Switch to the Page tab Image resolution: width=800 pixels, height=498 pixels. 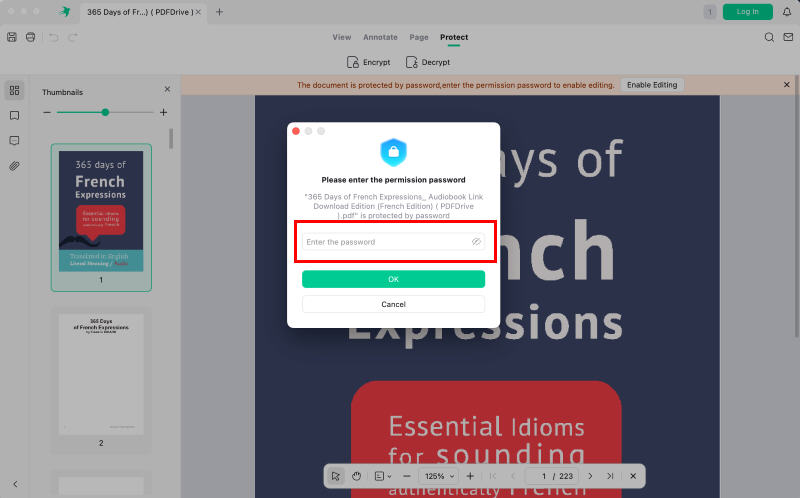click(x=419, y=37)
